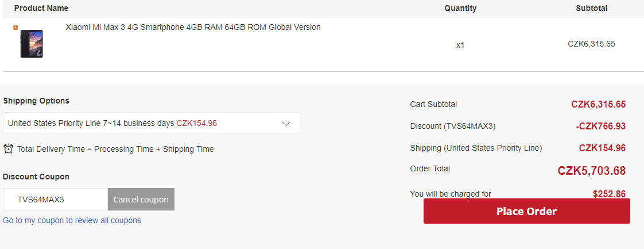Click the product row CZK6,315.65 subtotal
This screenshot has width=644, height=249.
[x=591, y=44]
